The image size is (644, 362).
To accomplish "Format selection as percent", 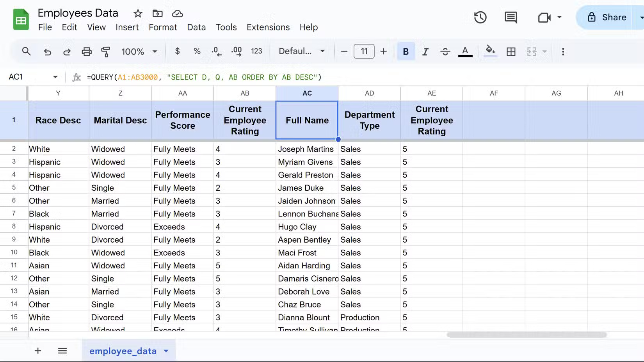I will click(197, 51).
